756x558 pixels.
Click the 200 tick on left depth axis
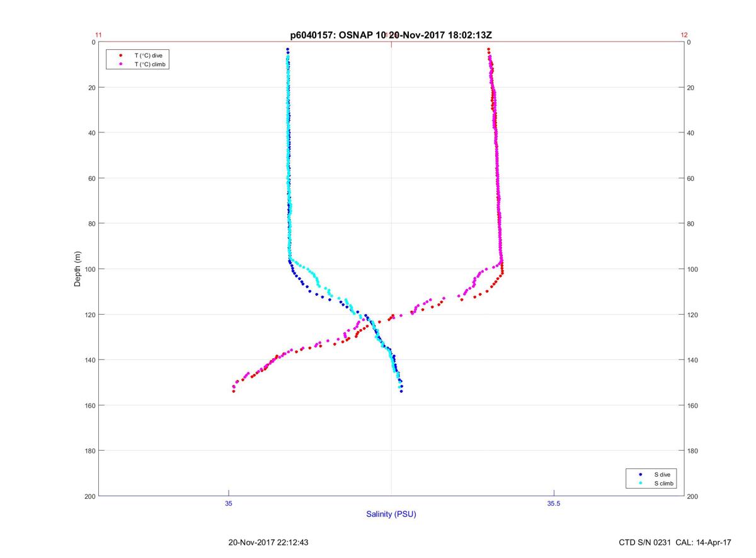click(x=89, y=496)
